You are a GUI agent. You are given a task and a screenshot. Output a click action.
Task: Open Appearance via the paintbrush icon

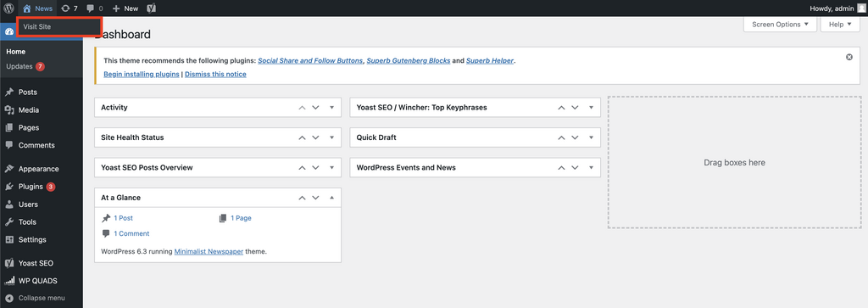pyautogui.click(x=8, y=169)
